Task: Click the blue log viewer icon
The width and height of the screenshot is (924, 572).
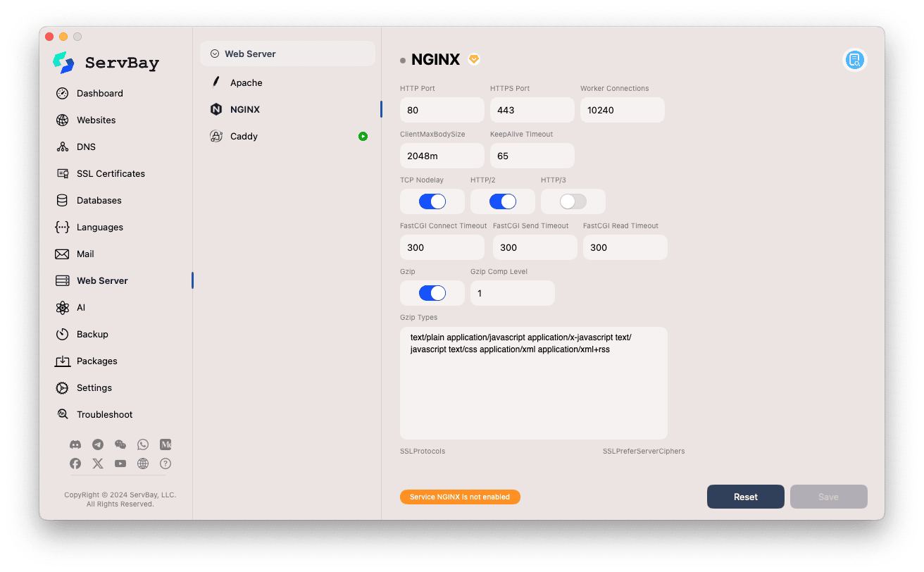Action: (855, 60)
